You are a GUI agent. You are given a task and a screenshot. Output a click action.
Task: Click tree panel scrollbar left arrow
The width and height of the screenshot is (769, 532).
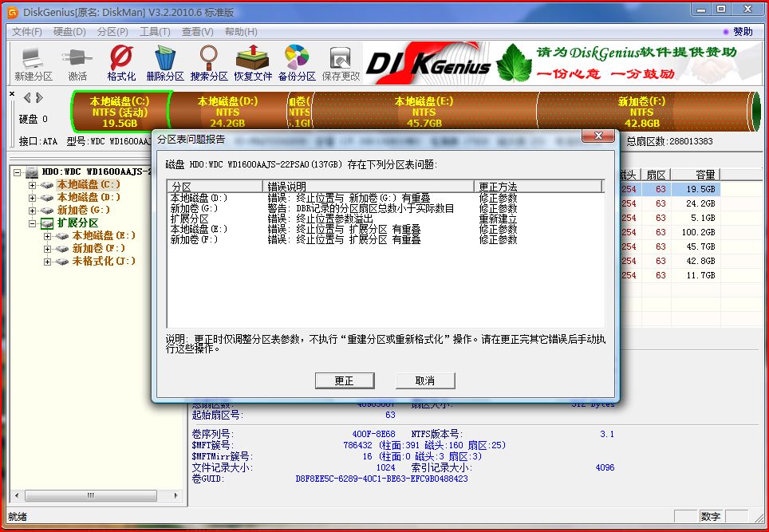pos(18,496)
